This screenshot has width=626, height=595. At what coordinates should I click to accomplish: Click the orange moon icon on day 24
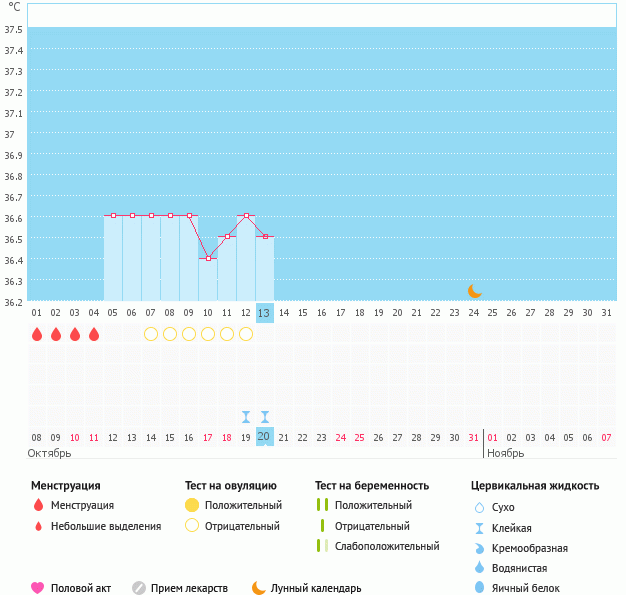(x=475, y=291)
